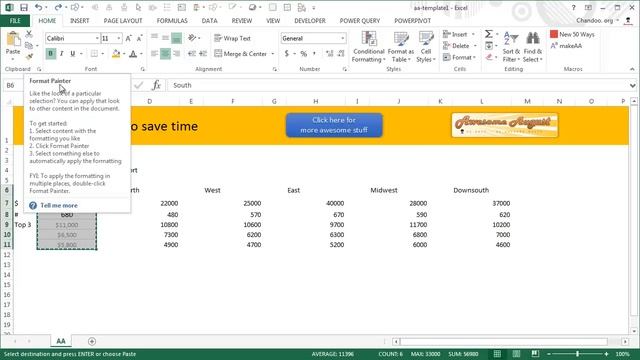
Task: Add a new sheet with plus button
Action: 92,341
